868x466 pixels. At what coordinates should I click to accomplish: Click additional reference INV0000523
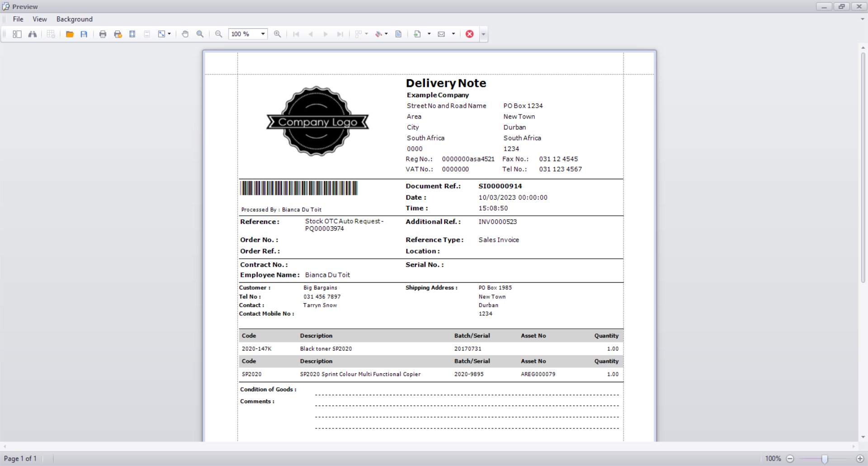tap(498, 222)
